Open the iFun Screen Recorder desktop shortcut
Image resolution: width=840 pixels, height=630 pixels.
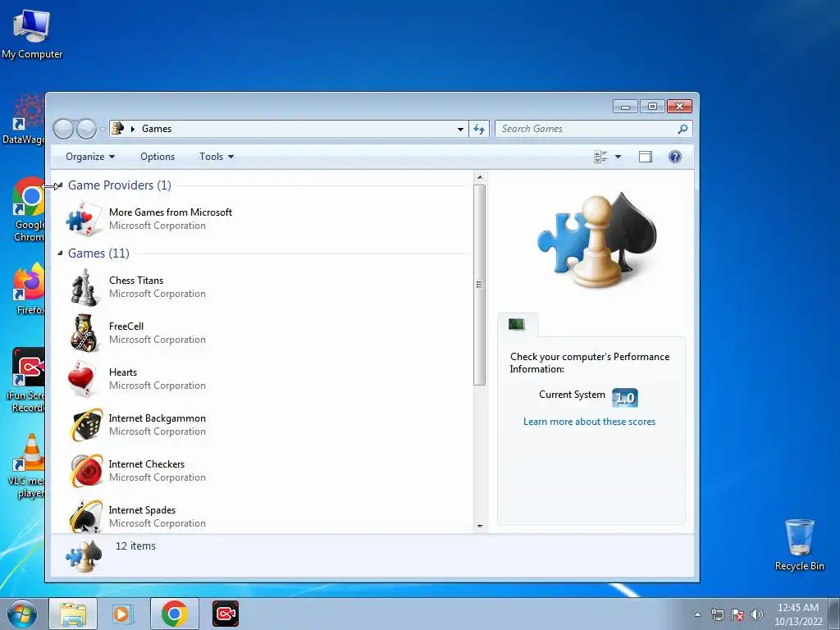(29, 367)
